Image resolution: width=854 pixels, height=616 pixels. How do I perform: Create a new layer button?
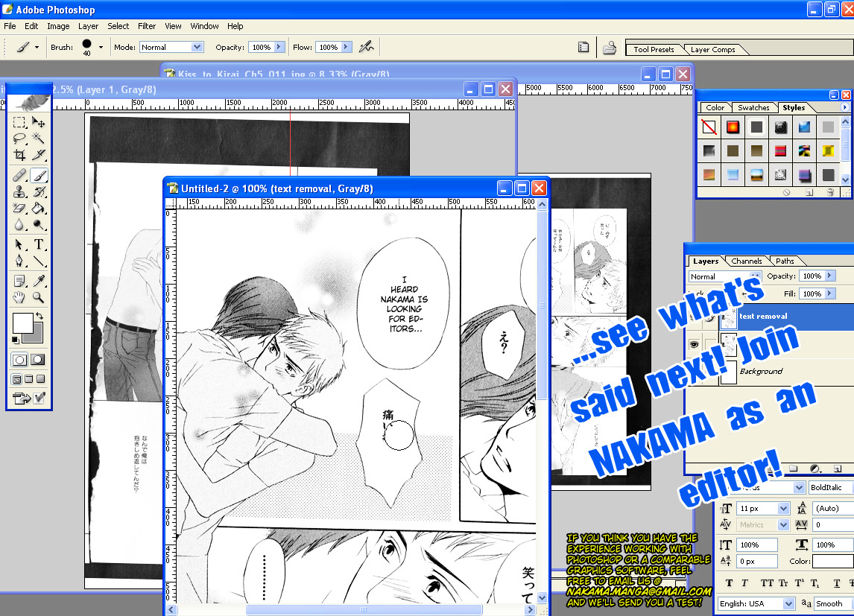click(x=837, y=469)
